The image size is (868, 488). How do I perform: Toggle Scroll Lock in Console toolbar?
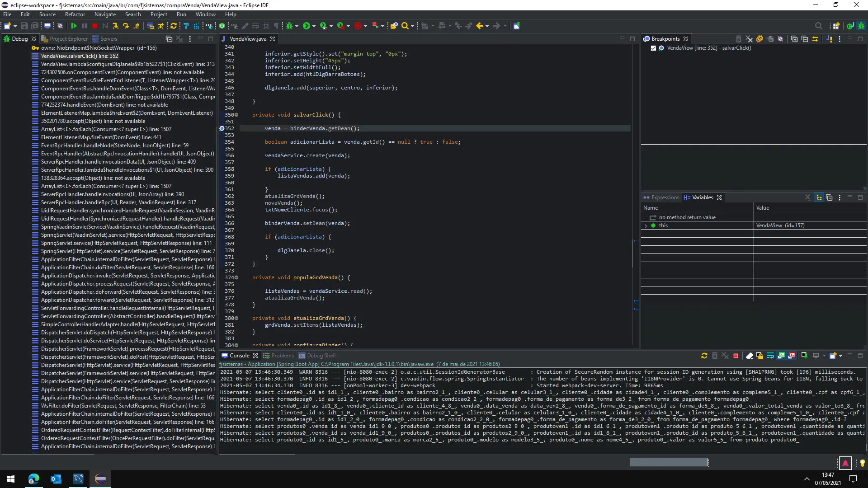[759, 356]
